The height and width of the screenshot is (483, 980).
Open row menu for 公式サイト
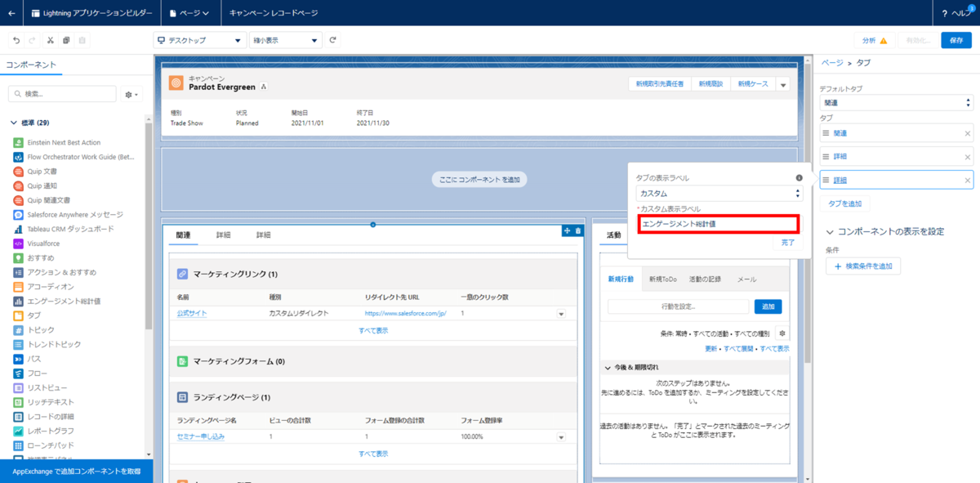coord(561,314)
